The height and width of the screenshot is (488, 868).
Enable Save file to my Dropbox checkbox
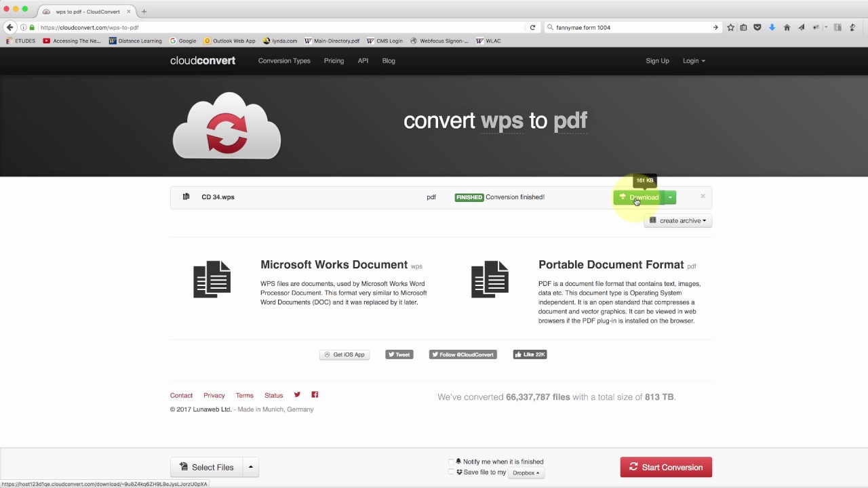[451, 472]
